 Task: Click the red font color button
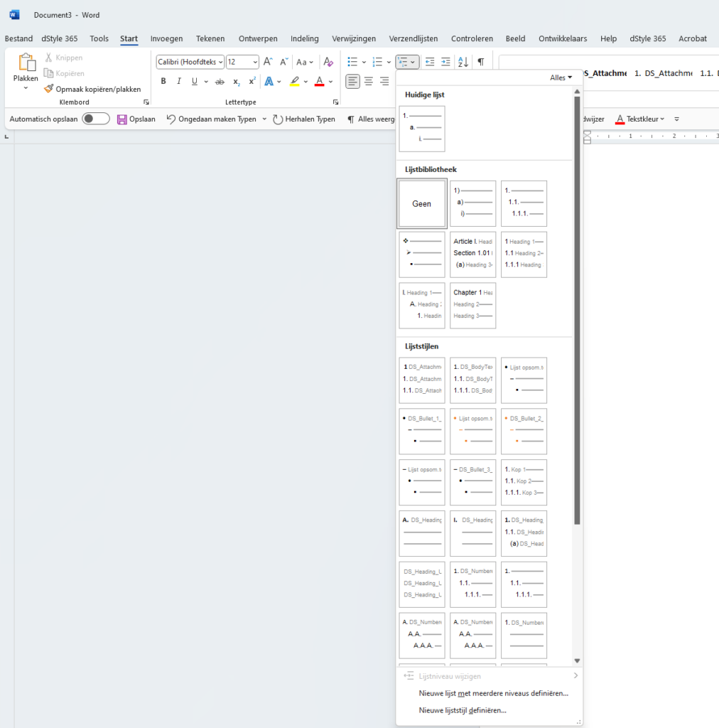coord(319,81)
